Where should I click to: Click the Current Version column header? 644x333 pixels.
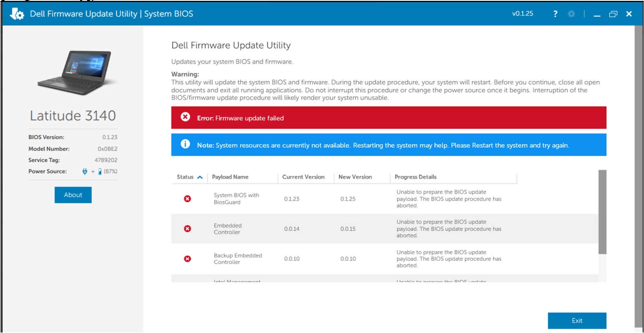click(x=303, y=177)
